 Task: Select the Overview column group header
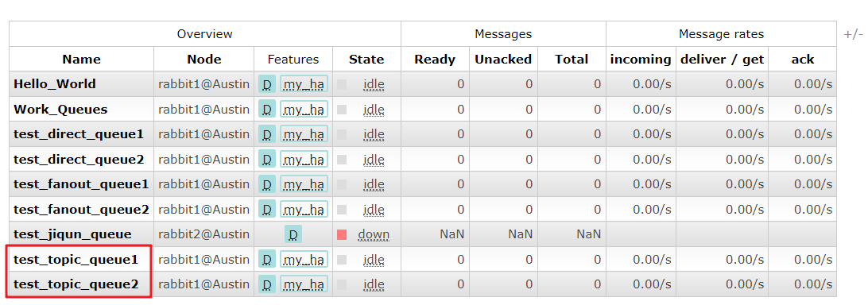(x=205, y=34)
